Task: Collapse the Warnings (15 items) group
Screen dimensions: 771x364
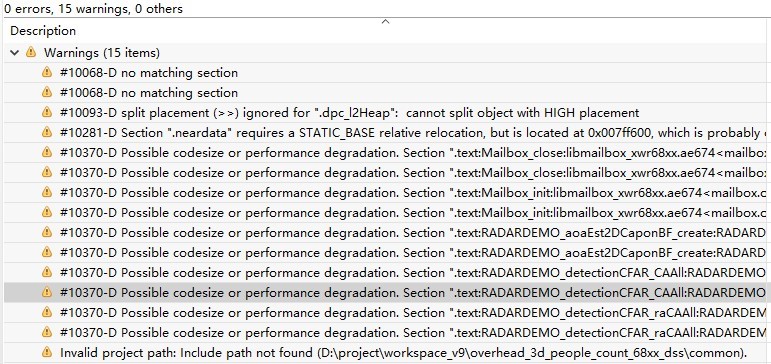Action: coord(15,52)
